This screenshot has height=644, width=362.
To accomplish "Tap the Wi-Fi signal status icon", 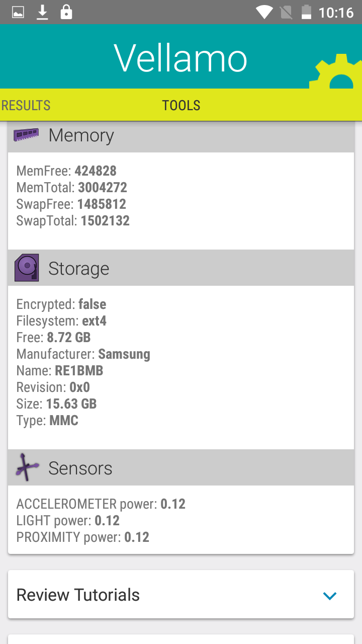I will tap(263, 12).
